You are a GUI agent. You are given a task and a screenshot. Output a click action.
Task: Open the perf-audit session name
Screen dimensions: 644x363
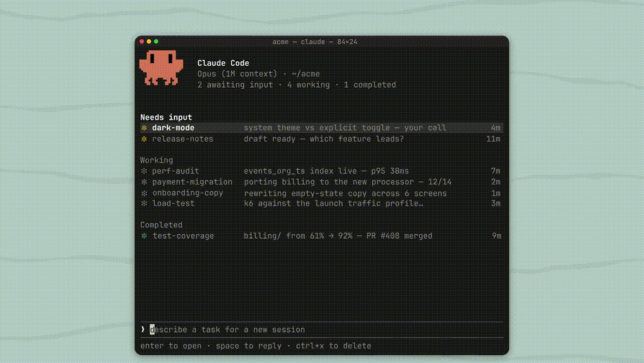[x=176, y=171]
